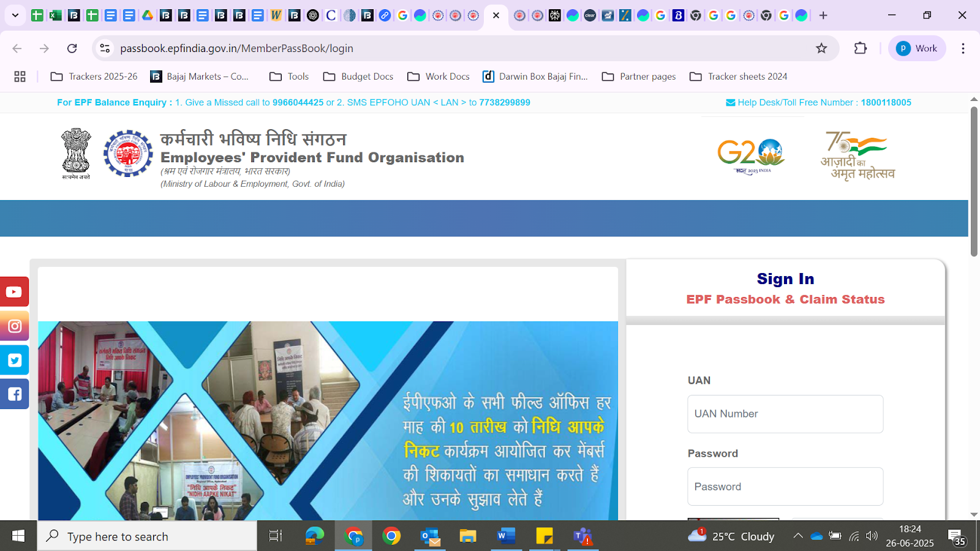The height and width of the screenshot is (551, 980).
Task: Switch to the Excel tab
Action: coord(55,15)
